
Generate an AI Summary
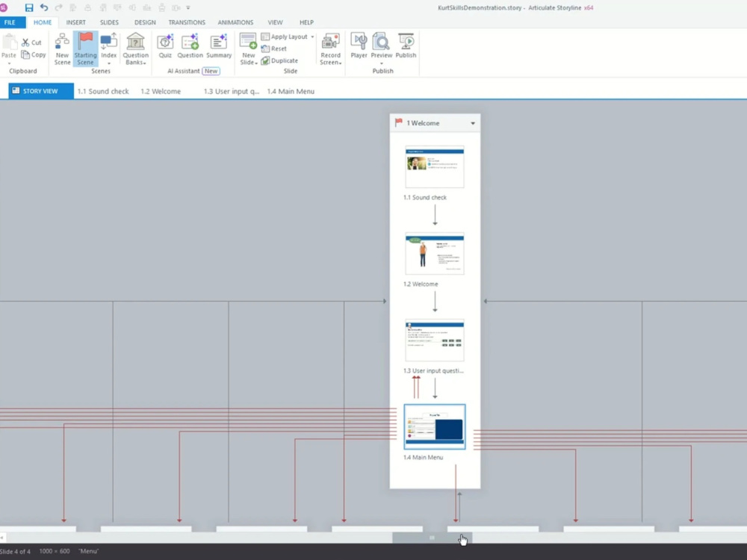(x=219, y=46)
